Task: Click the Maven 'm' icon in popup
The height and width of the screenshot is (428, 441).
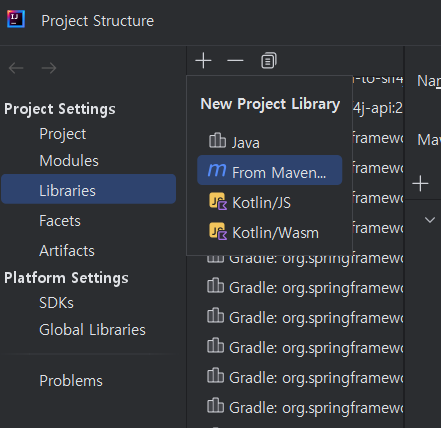Action: (217, 170)
